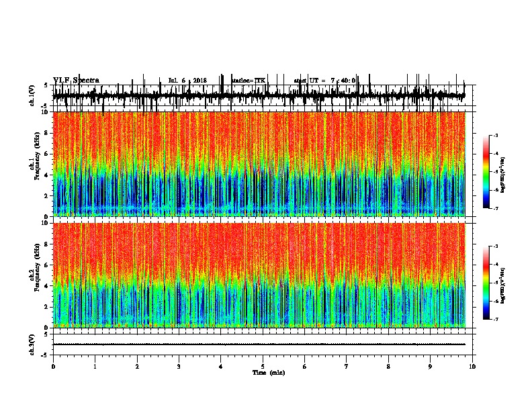Click the ch.2 frequency tick label "4"

tap(46, 286)
